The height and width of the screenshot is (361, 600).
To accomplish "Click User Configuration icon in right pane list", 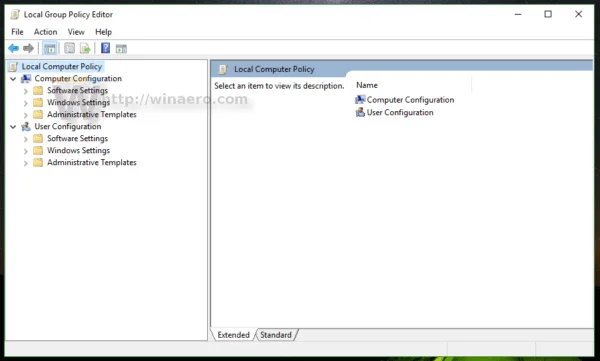I will [x=360, y=112].
